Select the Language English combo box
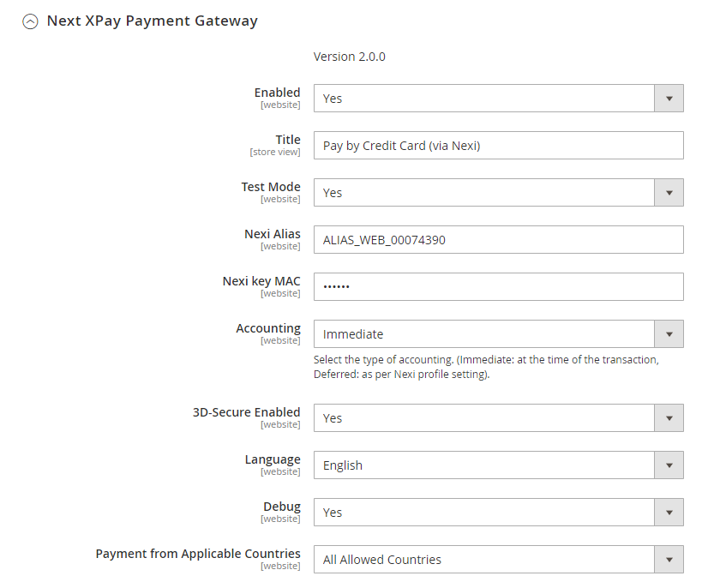726x588 pixels. tap(484, 465)
